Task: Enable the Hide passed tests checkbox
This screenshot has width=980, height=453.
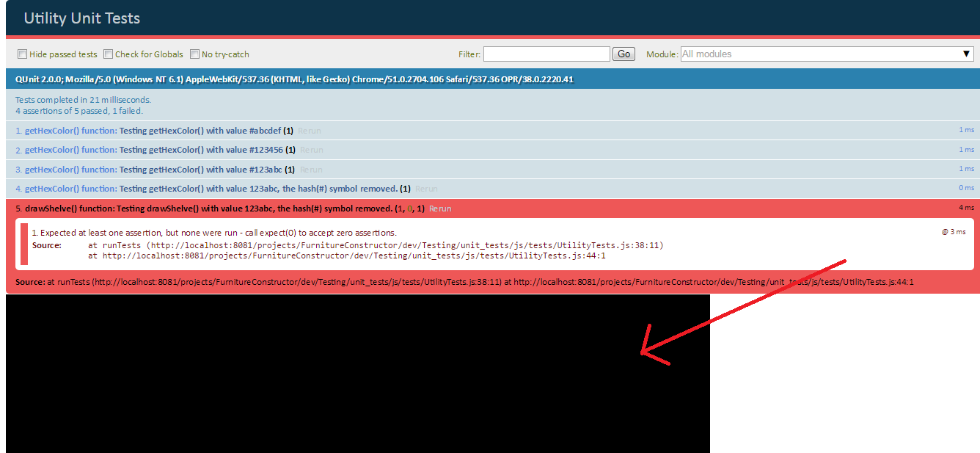Action: 23,54
